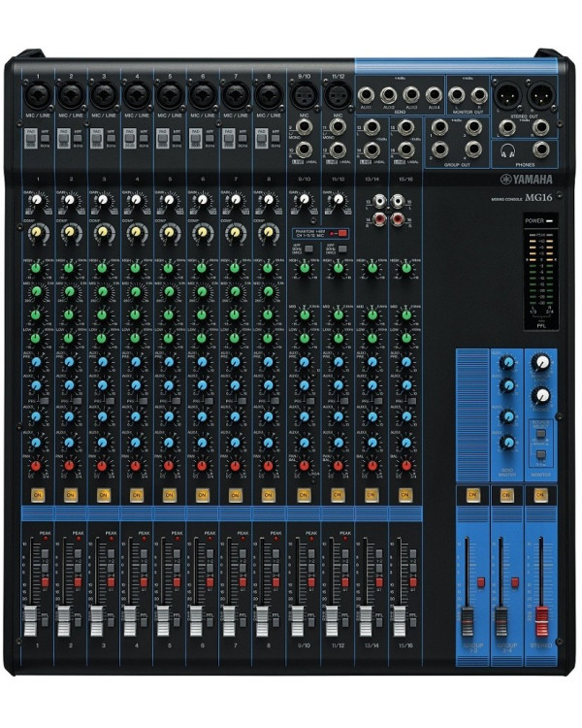The image size is (582, 728).
Task: Click the 9/10 XLR MIC input
Action: [303, 95]
